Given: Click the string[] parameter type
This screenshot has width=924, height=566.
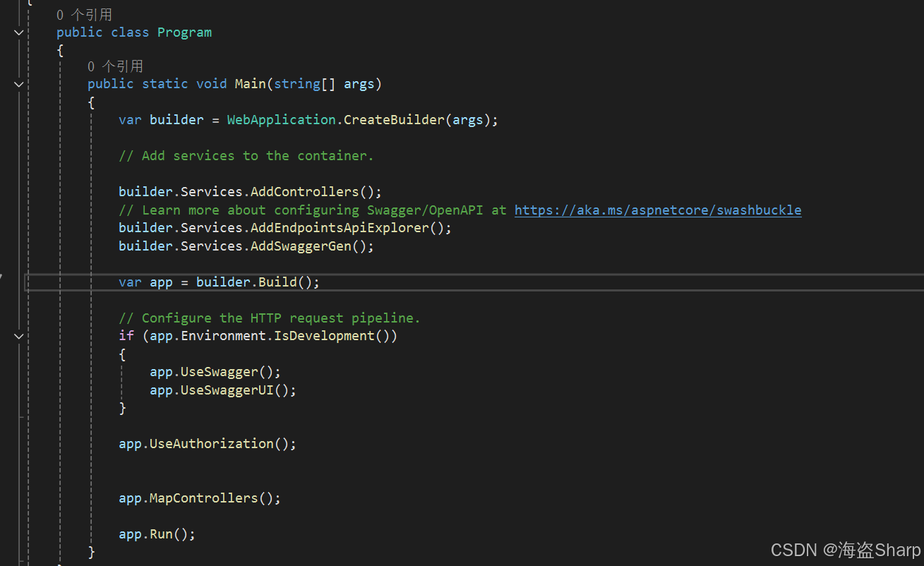Looking at the screenshot, I should click(x=305, y=84).
